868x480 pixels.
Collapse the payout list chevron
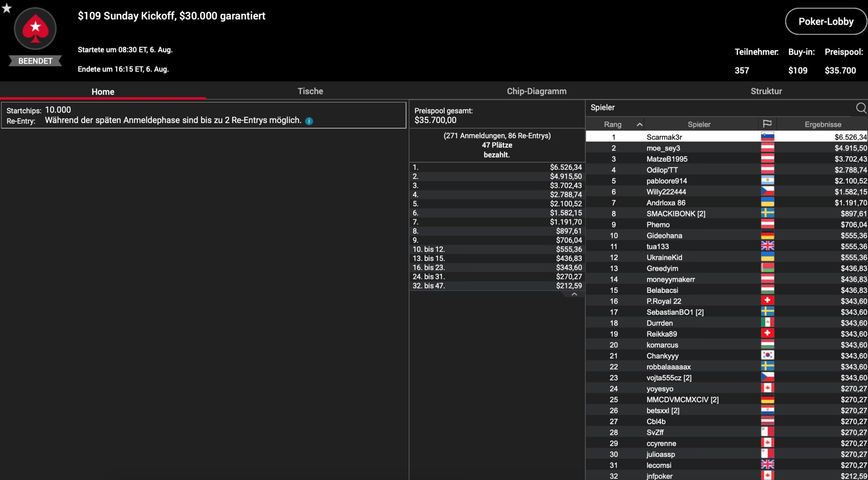pyautogui.click(x=574, y=294)
